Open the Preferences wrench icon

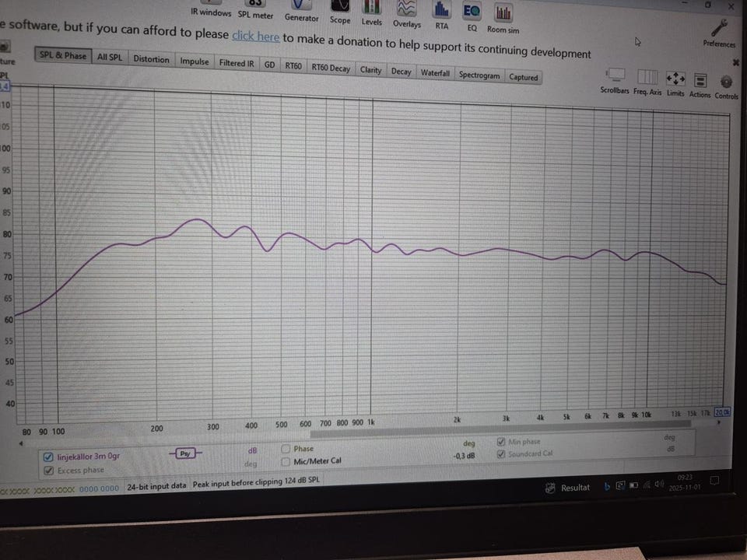(x=719, y=28)
